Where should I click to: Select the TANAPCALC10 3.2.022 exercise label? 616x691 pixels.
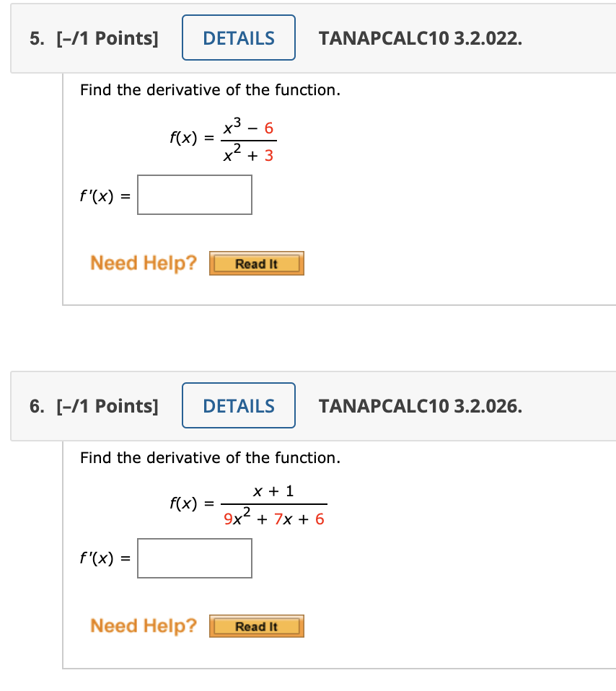point(421,39)
